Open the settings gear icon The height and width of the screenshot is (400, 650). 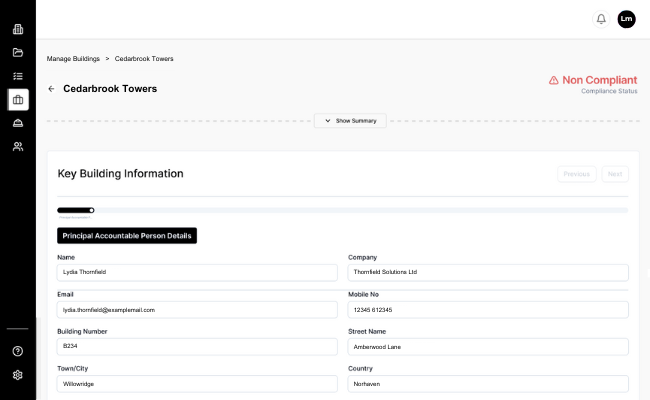click(x=17, y=375)
